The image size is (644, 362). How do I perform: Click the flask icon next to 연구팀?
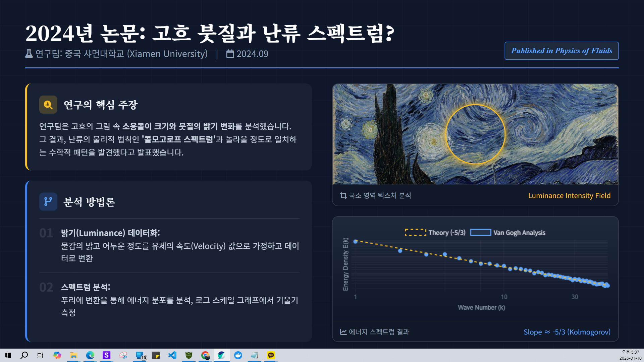(29, 54)
